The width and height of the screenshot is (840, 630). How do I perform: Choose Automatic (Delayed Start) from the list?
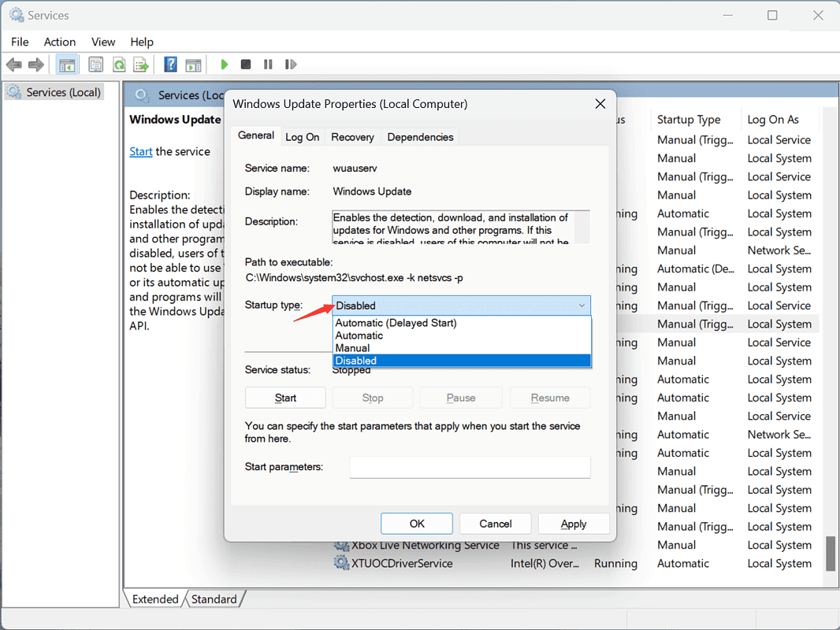[461, 323]
